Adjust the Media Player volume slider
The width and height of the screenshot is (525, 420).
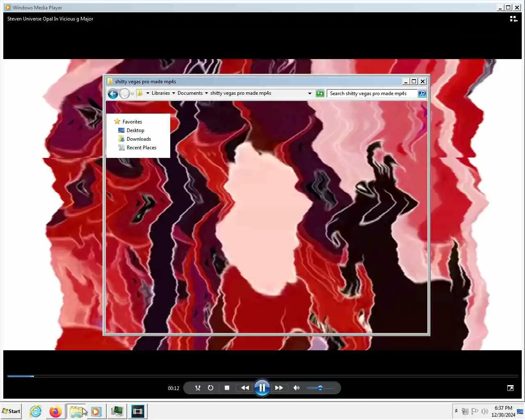320,388
